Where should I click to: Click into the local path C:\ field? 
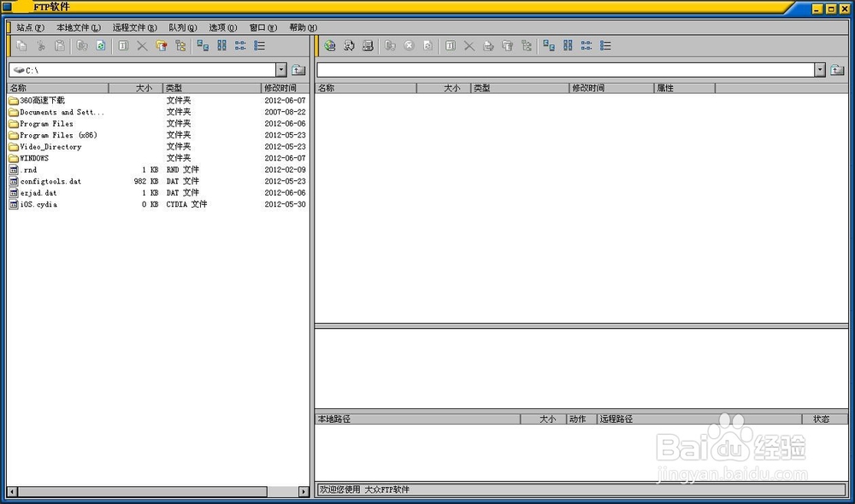click(143, 70)
